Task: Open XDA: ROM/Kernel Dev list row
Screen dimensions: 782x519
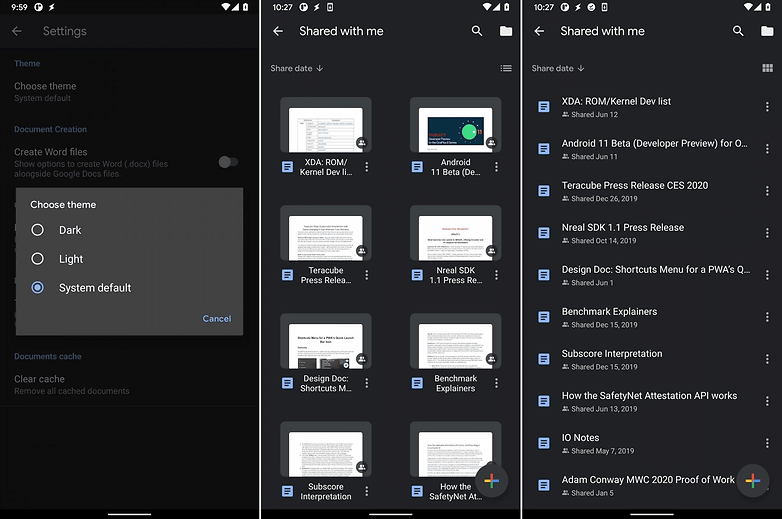Action: pos(652,107)
